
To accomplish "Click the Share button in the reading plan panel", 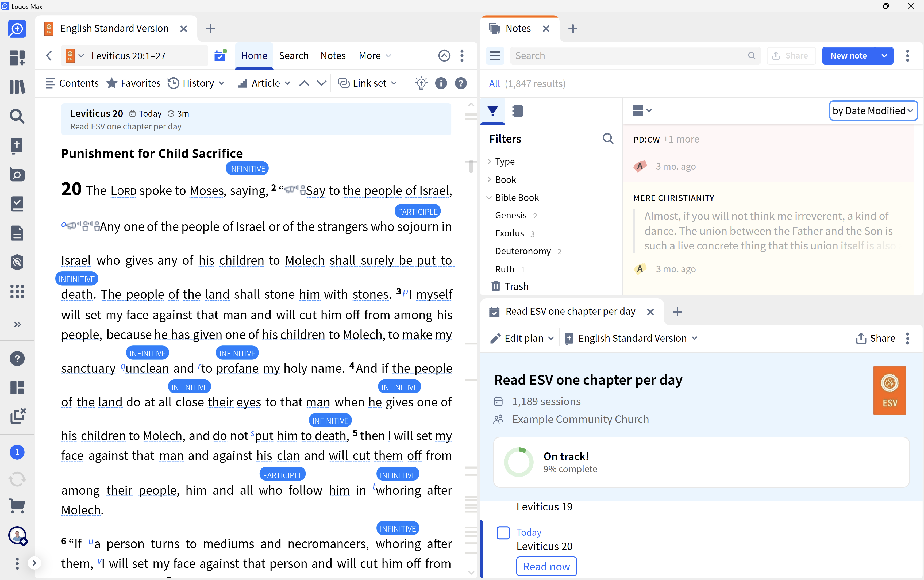I will [x=875, y=338].
